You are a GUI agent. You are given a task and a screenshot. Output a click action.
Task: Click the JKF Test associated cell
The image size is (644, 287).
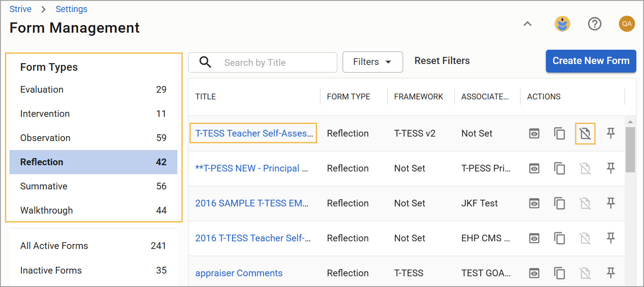point(480,203)
